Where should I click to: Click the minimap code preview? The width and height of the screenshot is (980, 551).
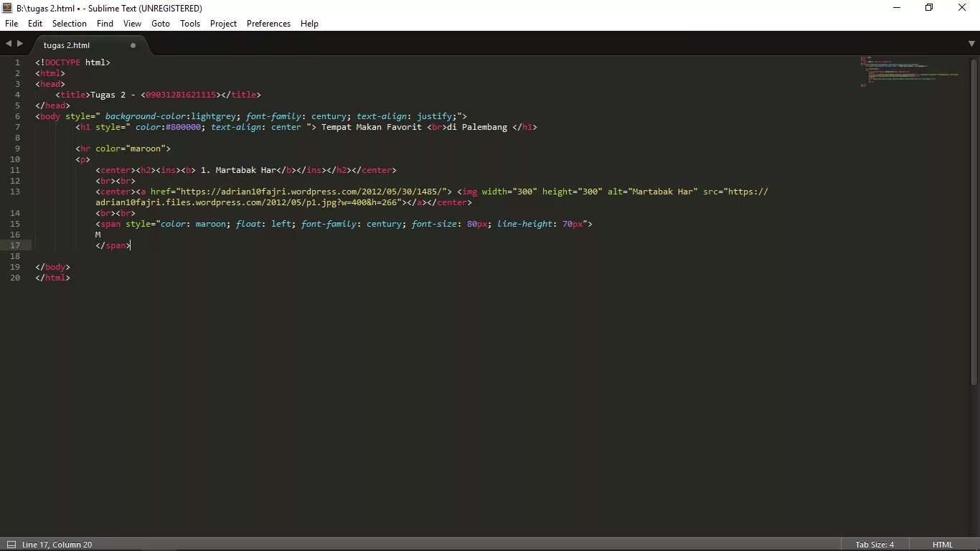coord(909,72)
